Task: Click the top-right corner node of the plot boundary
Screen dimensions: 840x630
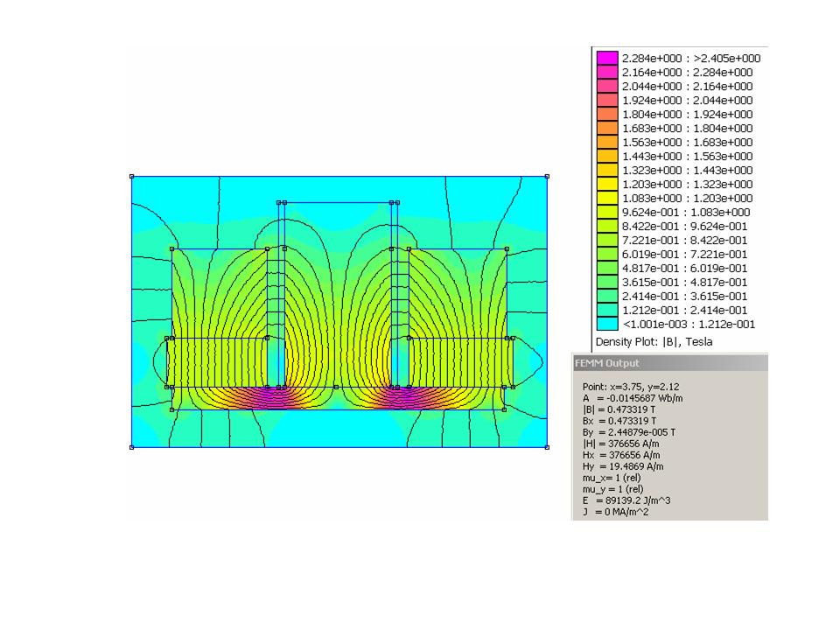Action: [x=547, y=176]
